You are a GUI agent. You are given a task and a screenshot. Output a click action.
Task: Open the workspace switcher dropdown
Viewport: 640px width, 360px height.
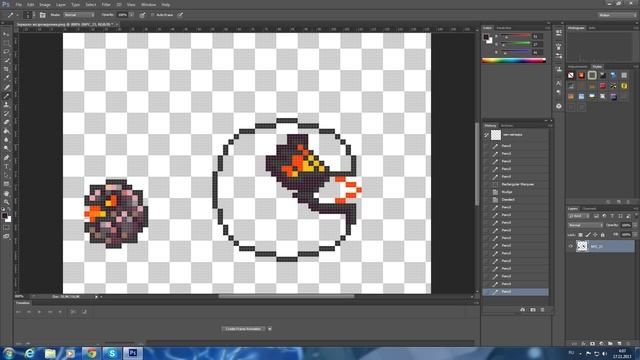click(617, 15)
